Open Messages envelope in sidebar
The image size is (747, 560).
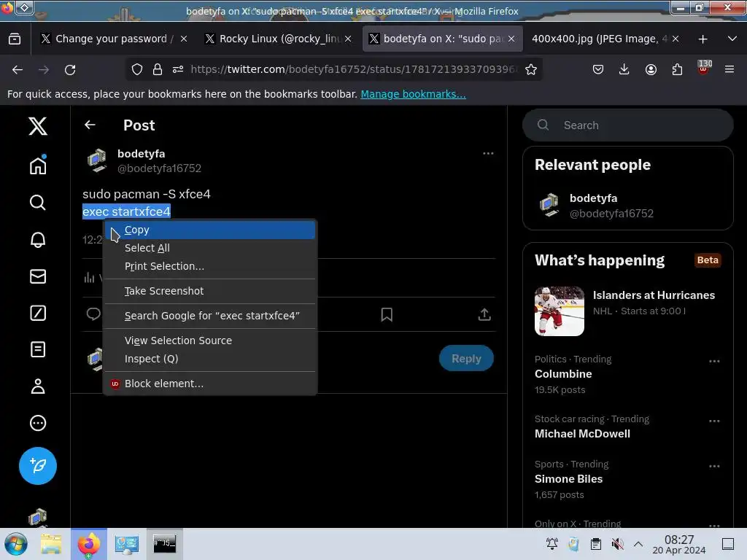pyautogui.click(x=38, y=276)
